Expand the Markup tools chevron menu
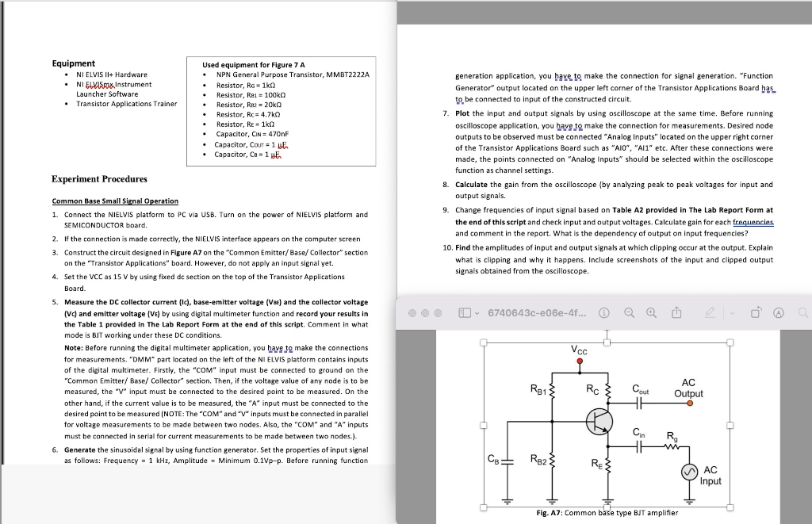812x524 pixels. [733, 313]
